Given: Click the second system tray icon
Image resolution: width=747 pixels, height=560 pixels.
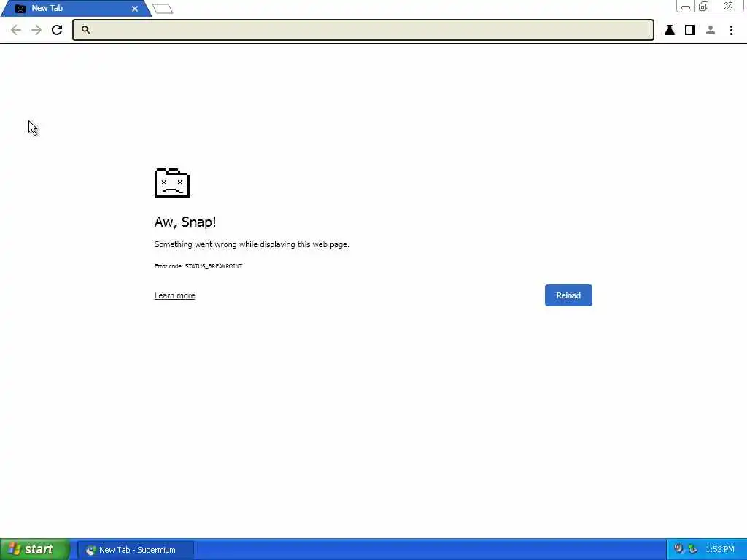Looking at the screenshot, I should 693,549.
